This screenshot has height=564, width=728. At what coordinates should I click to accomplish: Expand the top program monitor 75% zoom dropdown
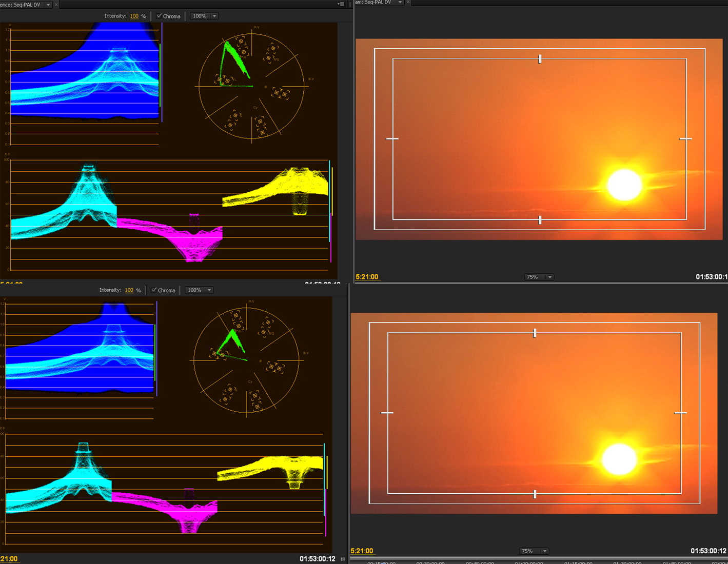(x=549, y=277)
